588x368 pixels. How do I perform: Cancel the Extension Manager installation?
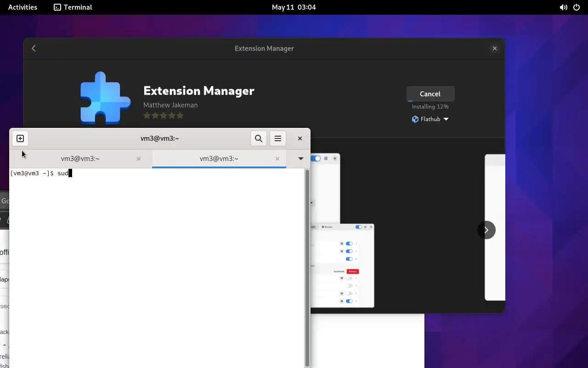tap(430, 94)
